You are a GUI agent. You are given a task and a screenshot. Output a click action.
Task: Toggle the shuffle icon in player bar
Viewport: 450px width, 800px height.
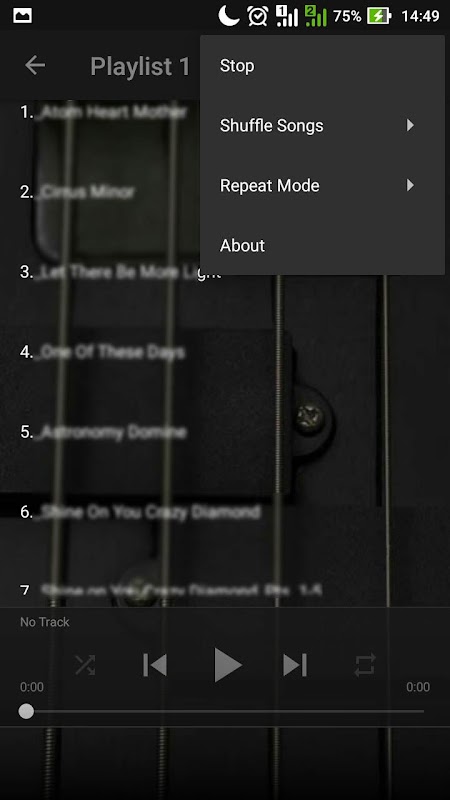pos(85,665)
